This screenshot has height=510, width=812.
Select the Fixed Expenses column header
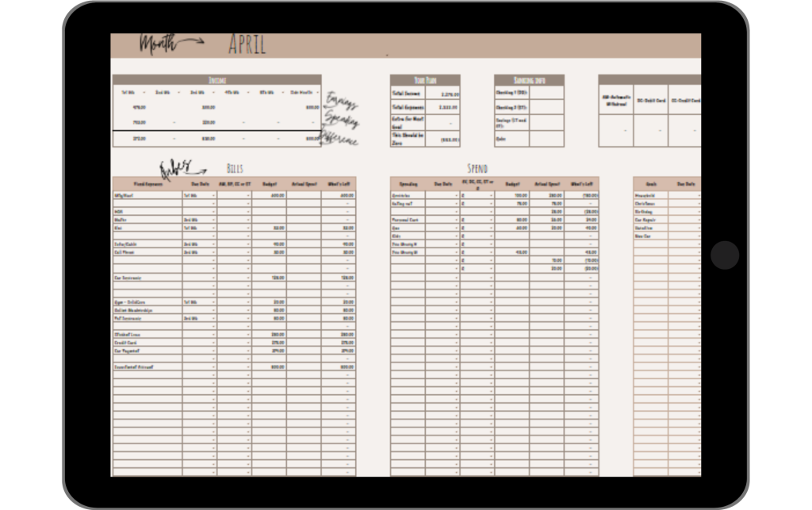point(147,183)
